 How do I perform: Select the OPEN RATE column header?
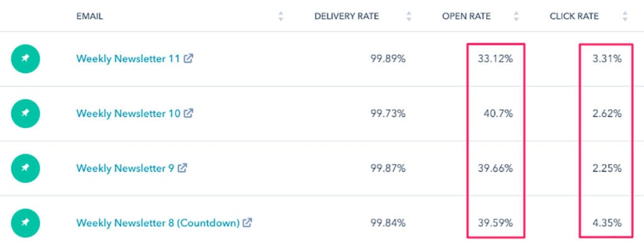pyautogui.click(x=466, y=16)
